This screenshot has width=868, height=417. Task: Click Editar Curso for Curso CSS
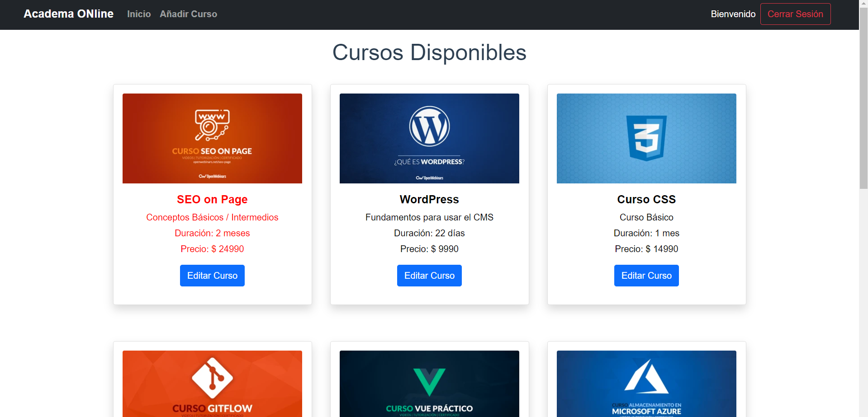pos(646,276)
